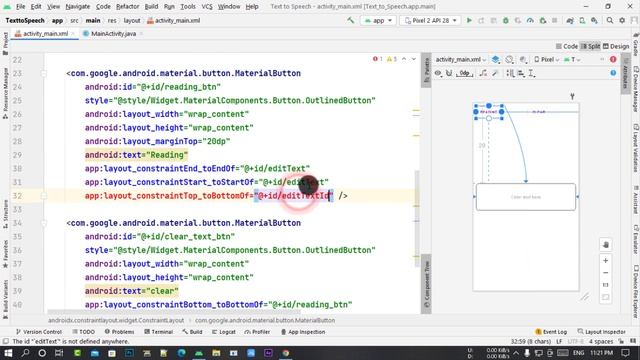
Task: Go to previous highlighted error arrow
Action: (404, 59)
